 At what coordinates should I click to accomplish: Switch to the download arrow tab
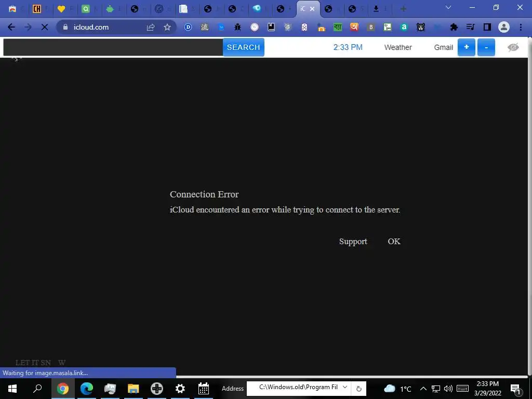pos(376,9)
